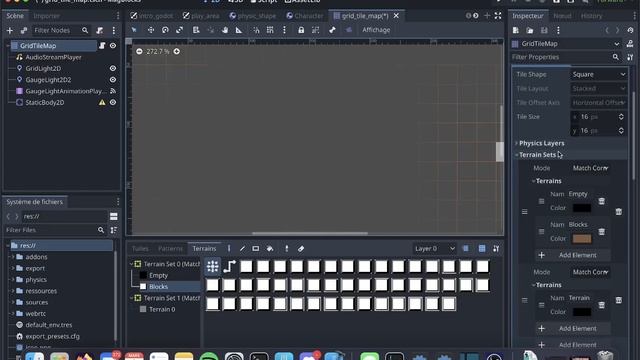Expand the Physics Layers section
The image size is (640, 360).
[542, 143]
